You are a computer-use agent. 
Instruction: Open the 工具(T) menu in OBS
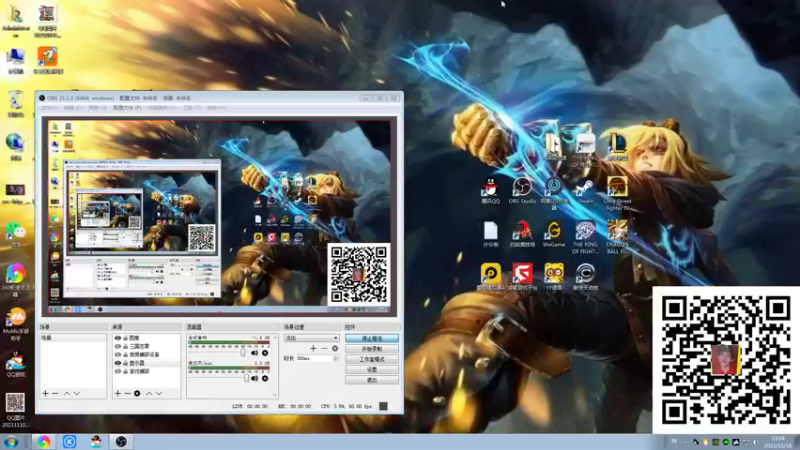(192, 108)
